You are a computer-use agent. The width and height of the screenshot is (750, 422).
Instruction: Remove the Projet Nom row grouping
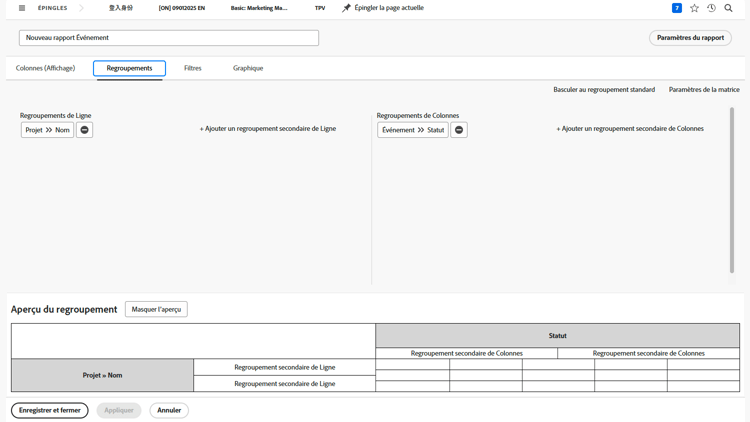(85, 130)
